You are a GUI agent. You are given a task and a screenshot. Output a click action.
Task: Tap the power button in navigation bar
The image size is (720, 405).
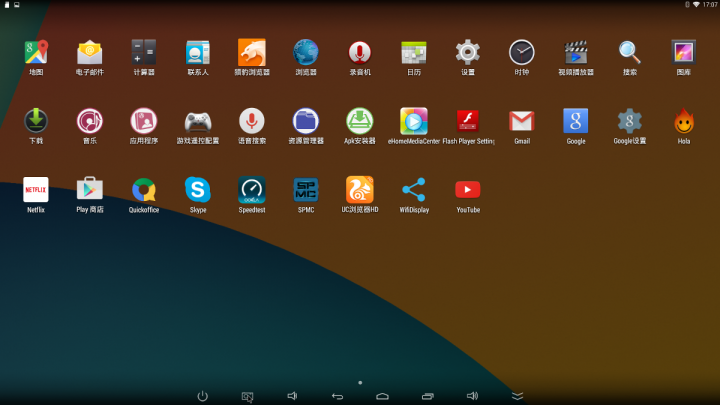202,396
